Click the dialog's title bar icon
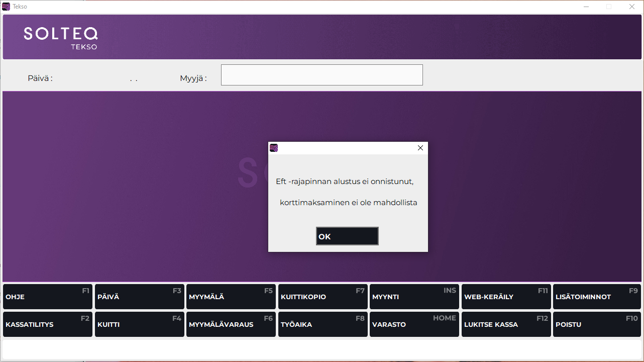This screenshot has height=362, width=644. (274, 148)
